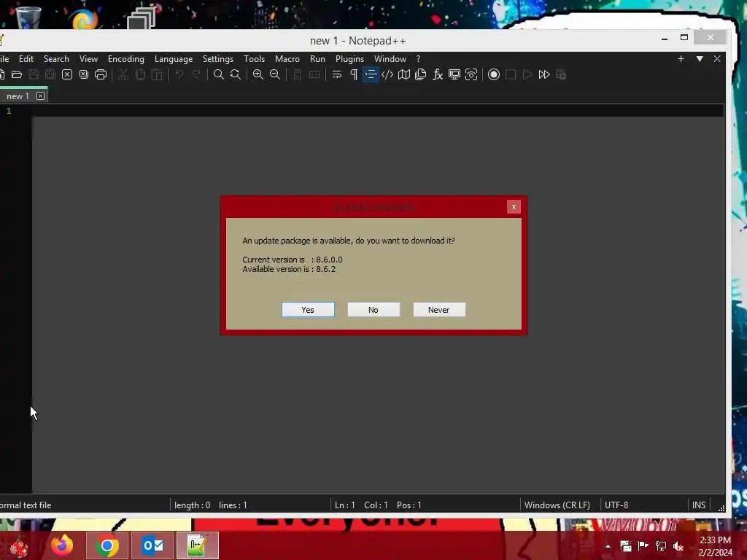The width and height of the screenshot is (747, 560).
Task: Click the UTF-8 encoding status field
Action: point(616,505)
